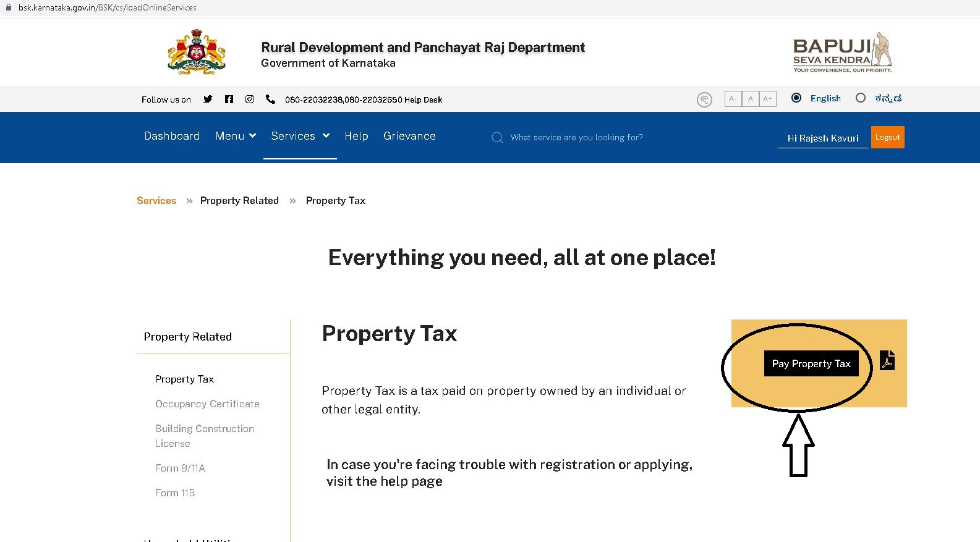The image size is (980, 542).
Task: Click the browser URL address text
Action: point(108,7)
